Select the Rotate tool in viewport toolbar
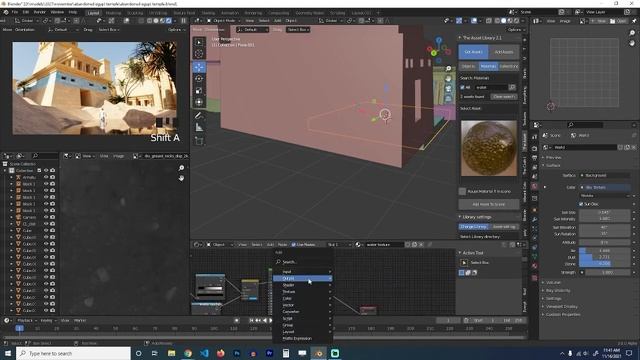Viewport: 640px width, 360px height. click(x=199, y=79)
